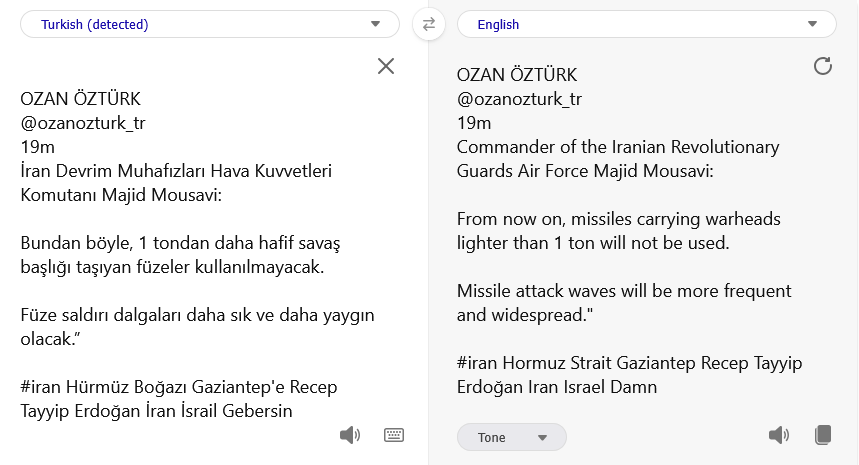Clear the Turkish source text

[386, 66]
